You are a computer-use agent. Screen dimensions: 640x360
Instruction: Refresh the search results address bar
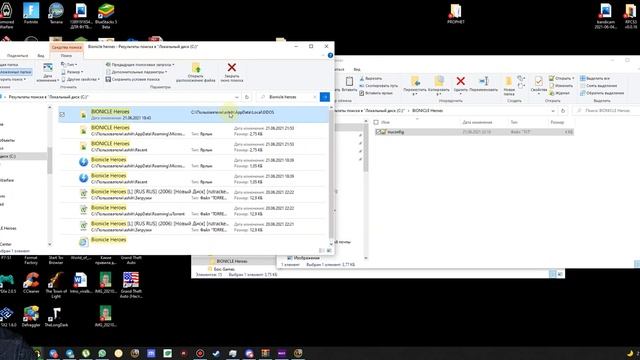(x=247, y=97)
